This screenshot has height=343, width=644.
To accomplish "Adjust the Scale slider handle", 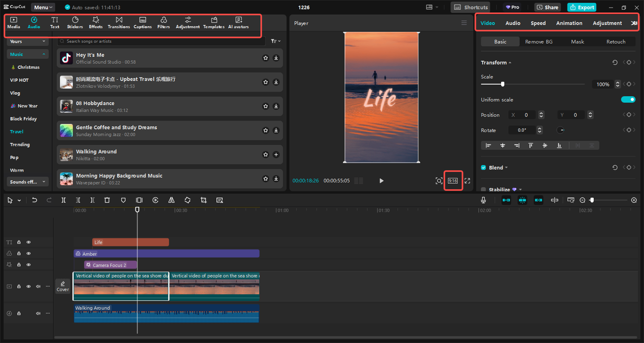I will [503, 84].
